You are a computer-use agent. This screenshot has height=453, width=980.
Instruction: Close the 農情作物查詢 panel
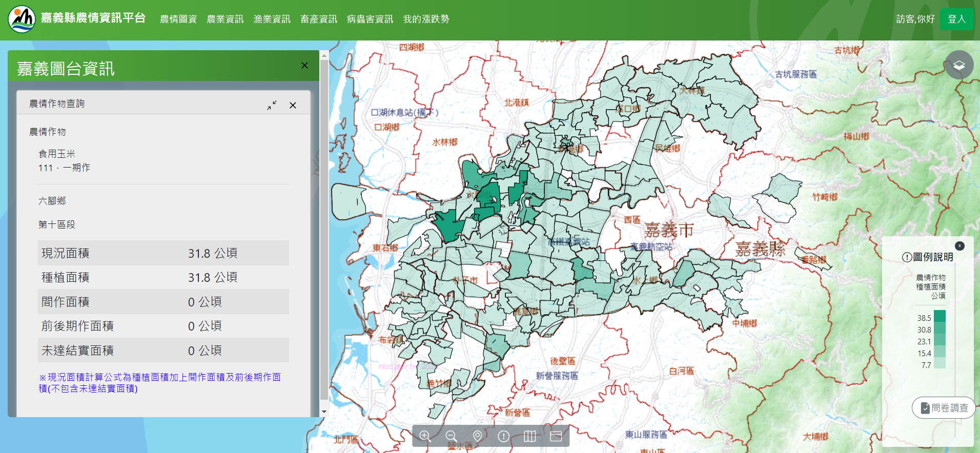coord(293,105)
